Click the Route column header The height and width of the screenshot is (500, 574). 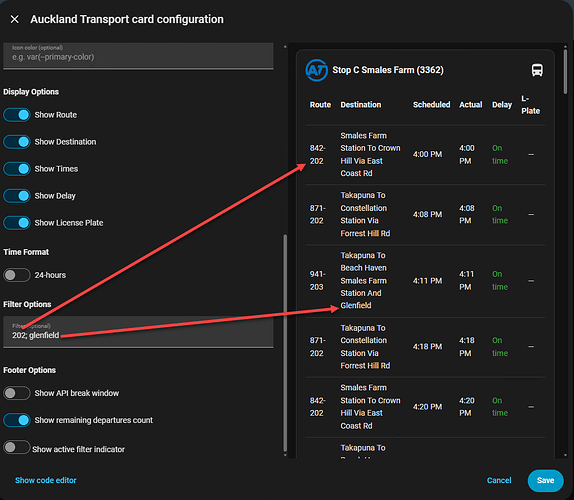(x=320, y=105)
